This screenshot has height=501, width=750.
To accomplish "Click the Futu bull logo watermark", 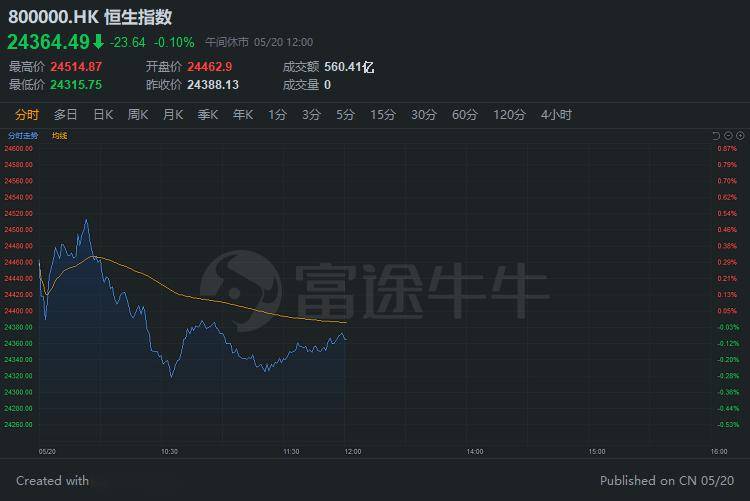I will point(241,291).
